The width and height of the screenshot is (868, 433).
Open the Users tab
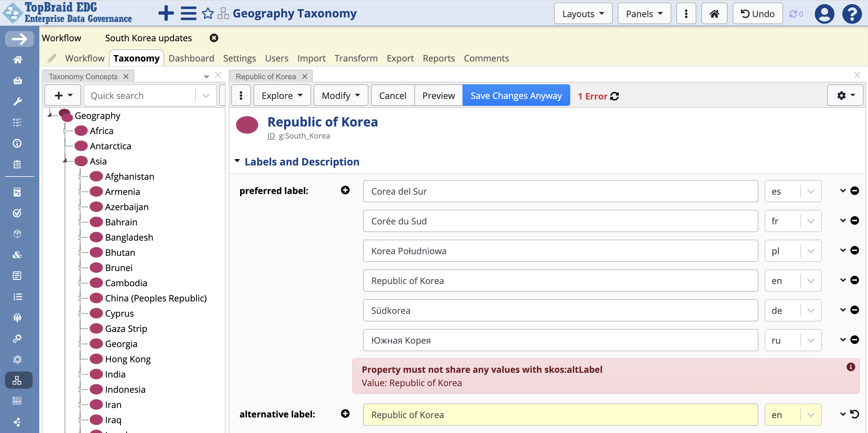pos(276,58)
